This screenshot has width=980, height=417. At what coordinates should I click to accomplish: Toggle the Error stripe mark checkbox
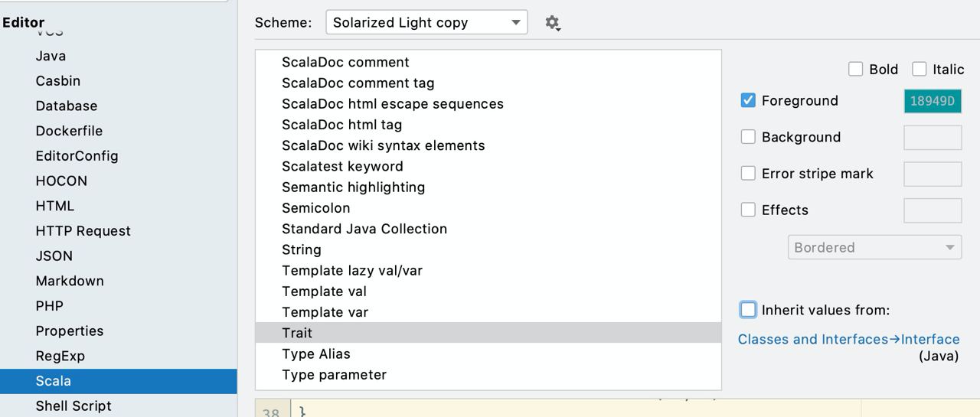click(x=748, y=174)
